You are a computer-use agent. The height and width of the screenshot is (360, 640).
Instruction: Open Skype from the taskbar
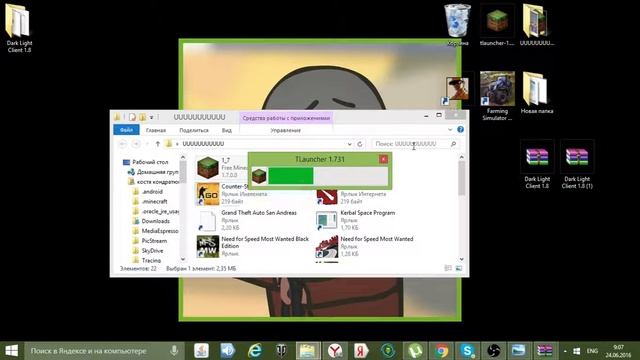coord(467,351)
